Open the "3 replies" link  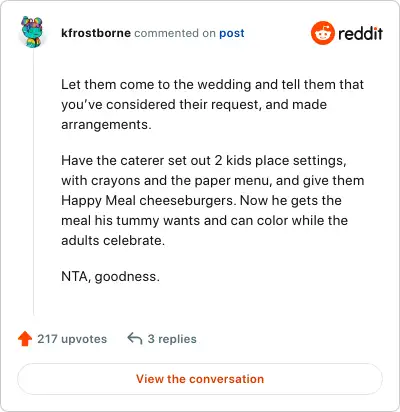point(172,339)
